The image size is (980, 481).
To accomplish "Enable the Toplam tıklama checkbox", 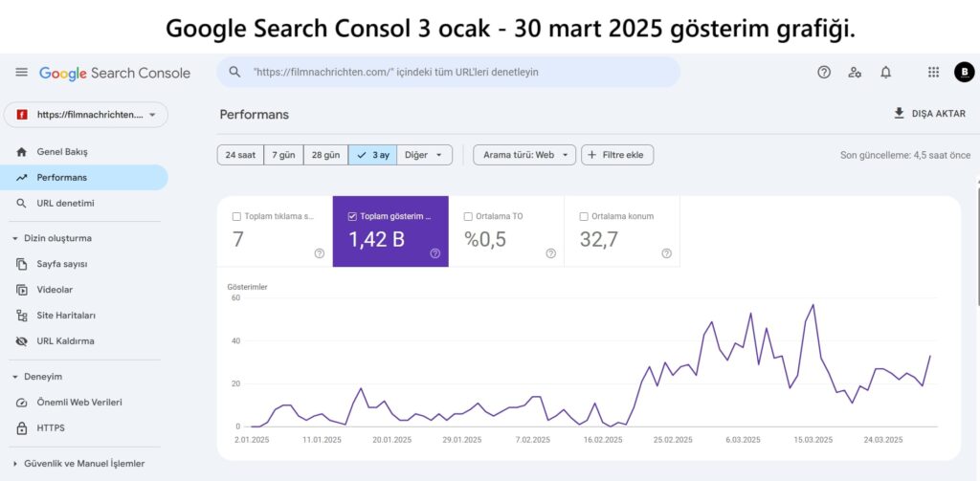I will (x=236, y=217).
